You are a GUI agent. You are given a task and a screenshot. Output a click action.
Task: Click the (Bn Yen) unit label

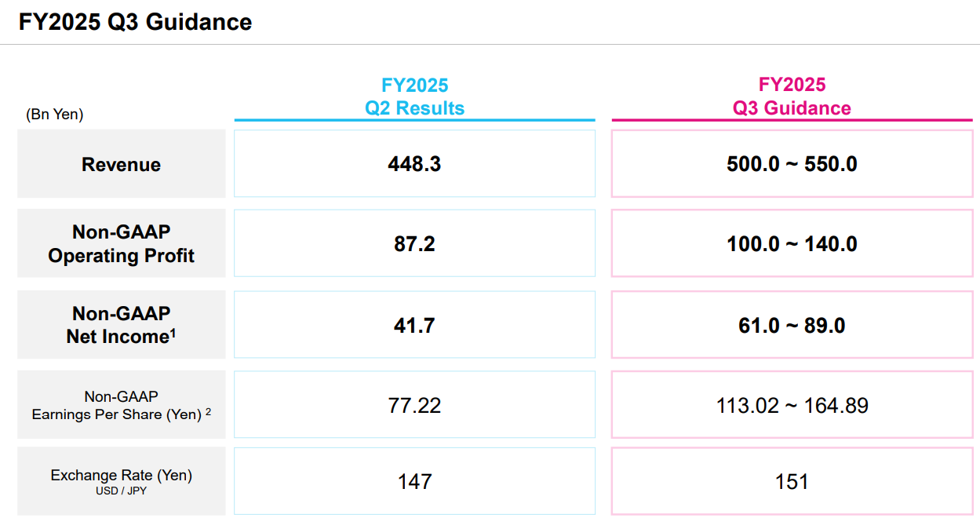(55, 115)
